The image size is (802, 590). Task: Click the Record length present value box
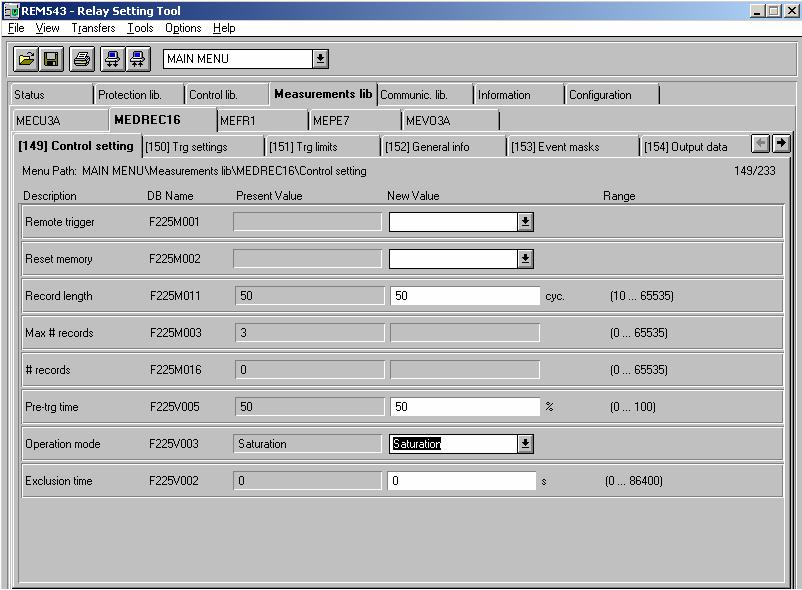309,296
